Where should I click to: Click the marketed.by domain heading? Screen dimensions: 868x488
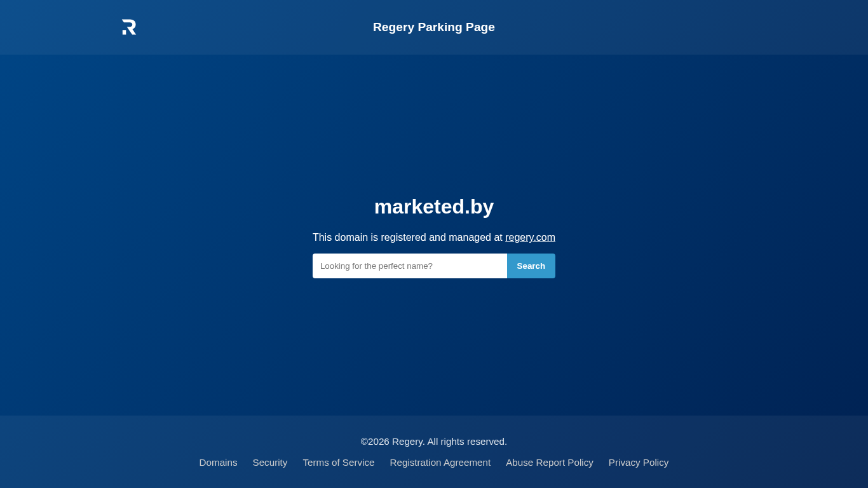tap(434, 207)
